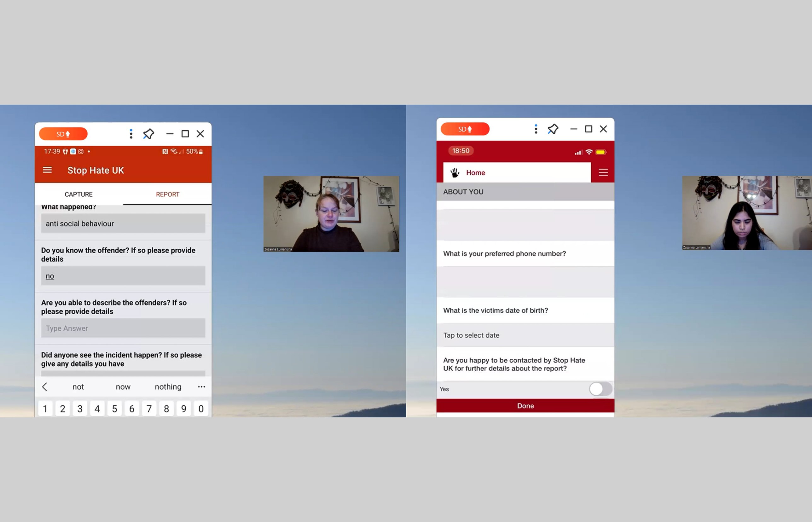Click the left webcam video thumbnail

coord(331,214)
